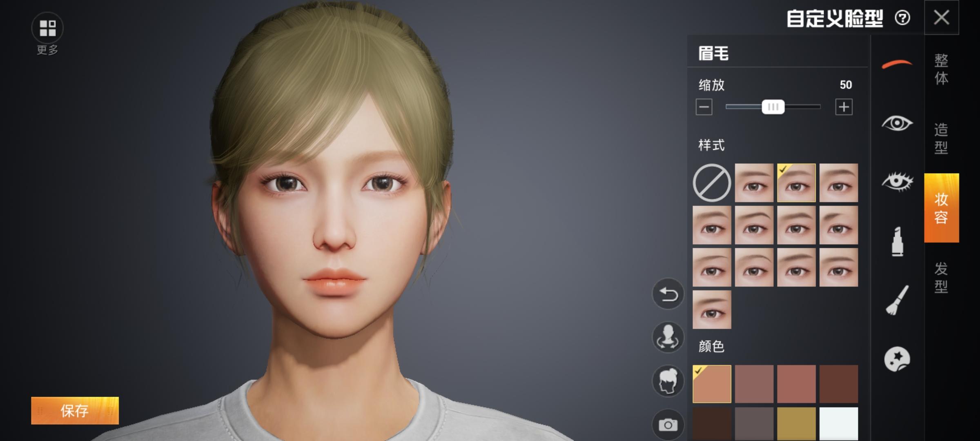The width and height of the screenshot is (980, 441).
Task: Select last eyebrow style thumbnail in row one
Action: click(x=839, y=183)
